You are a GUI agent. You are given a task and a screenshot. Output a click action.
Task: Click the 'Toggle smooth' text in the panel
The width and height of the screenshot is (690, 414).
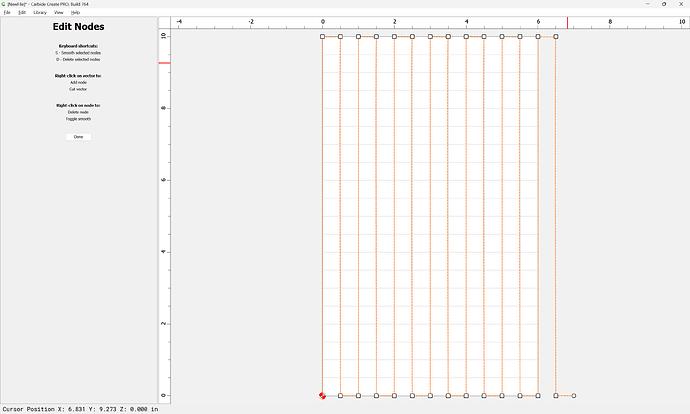point(78,119)
